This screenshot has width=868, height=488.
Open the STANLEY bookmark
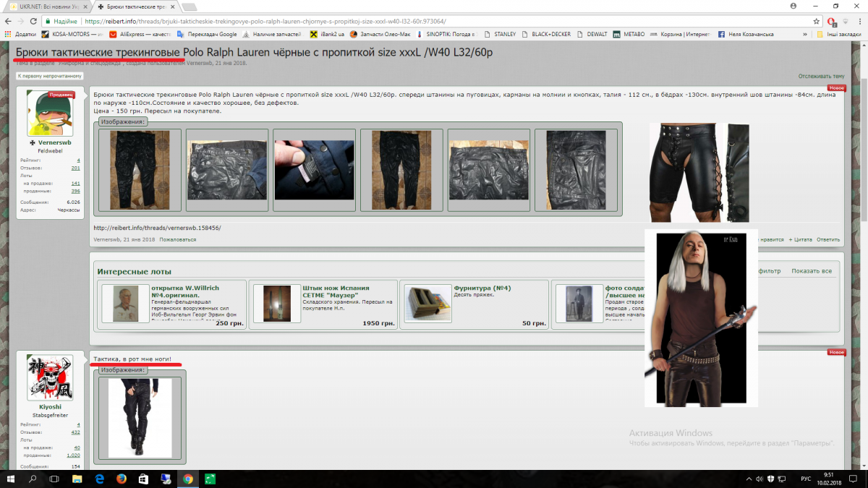pyautogui.click(x=500, y=34)
